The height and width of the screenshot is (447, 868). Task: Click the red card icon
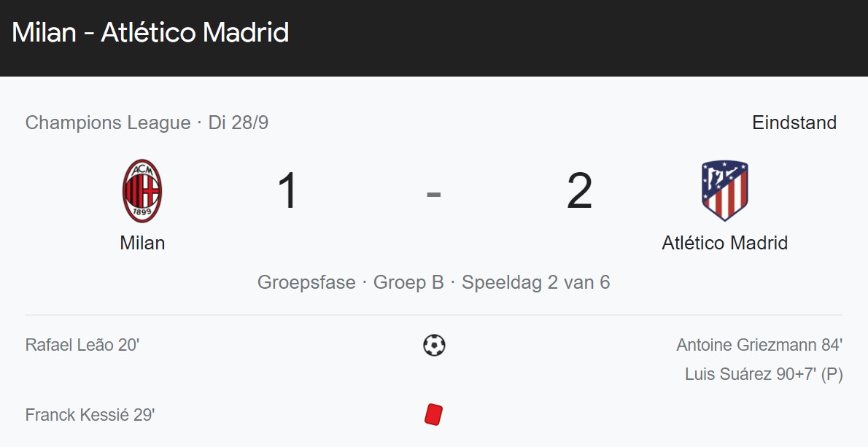click(x=433, y=414)
